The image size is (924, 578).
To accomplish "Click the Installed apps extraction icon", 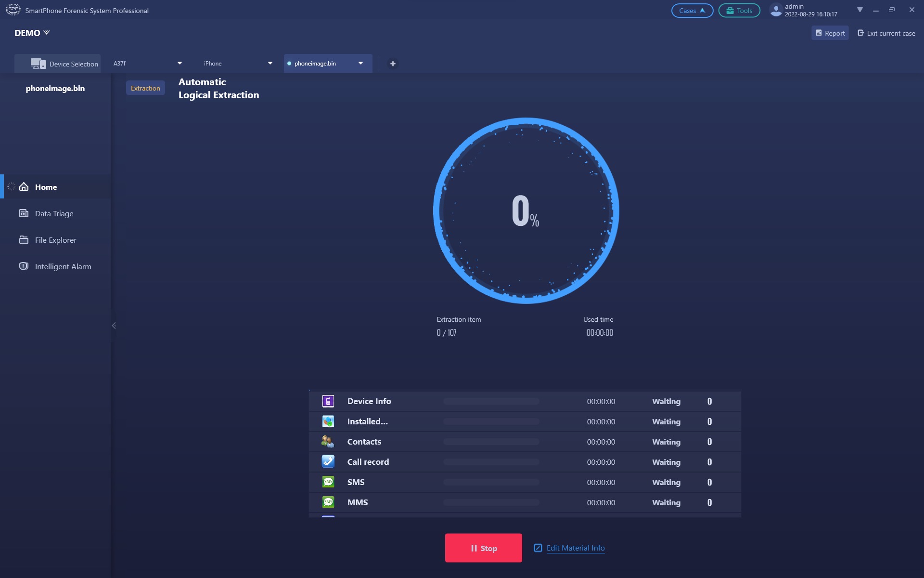I will pyautogui.click(x=327, y=421).
